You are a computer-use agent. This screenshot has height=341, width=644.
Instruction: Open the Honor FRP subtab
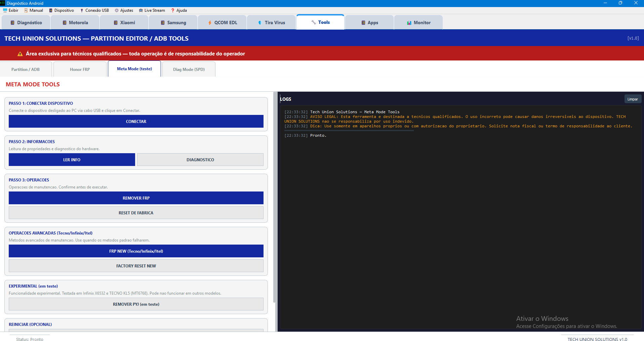(x=80, y=70)
